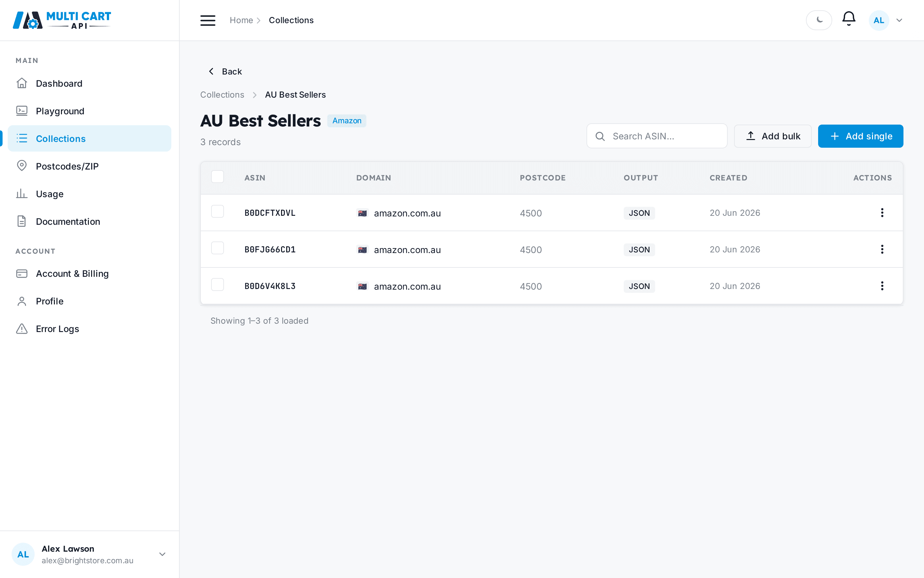Open the notifications bell
The image size is (924, 578).
click(848, 19)
